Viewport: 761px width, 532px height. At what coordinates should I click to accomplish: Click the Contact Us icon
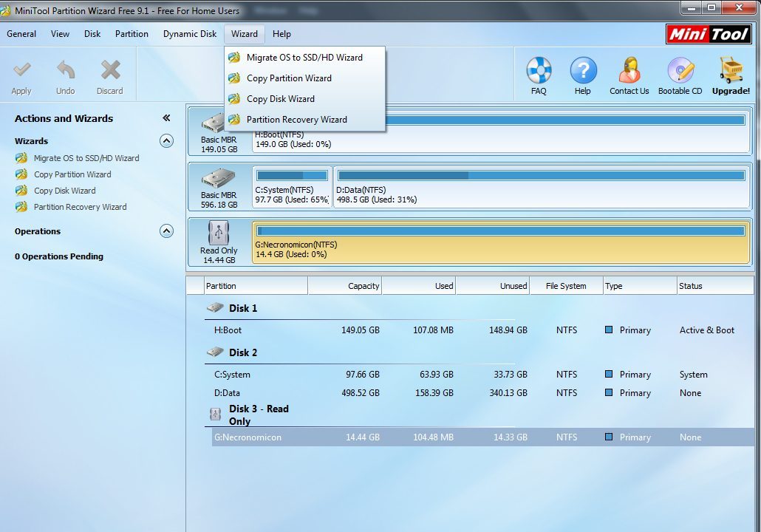tap(629, 70)
